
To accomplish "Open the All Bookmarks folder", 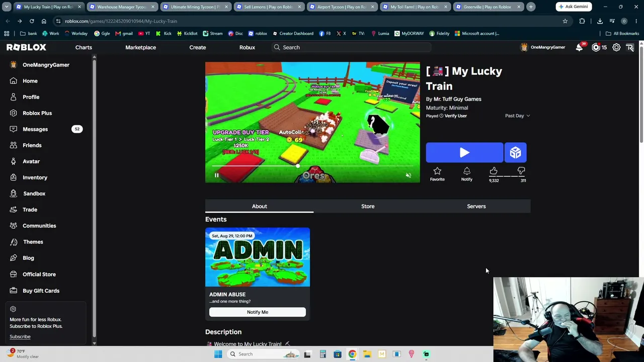I will point(622,34).
